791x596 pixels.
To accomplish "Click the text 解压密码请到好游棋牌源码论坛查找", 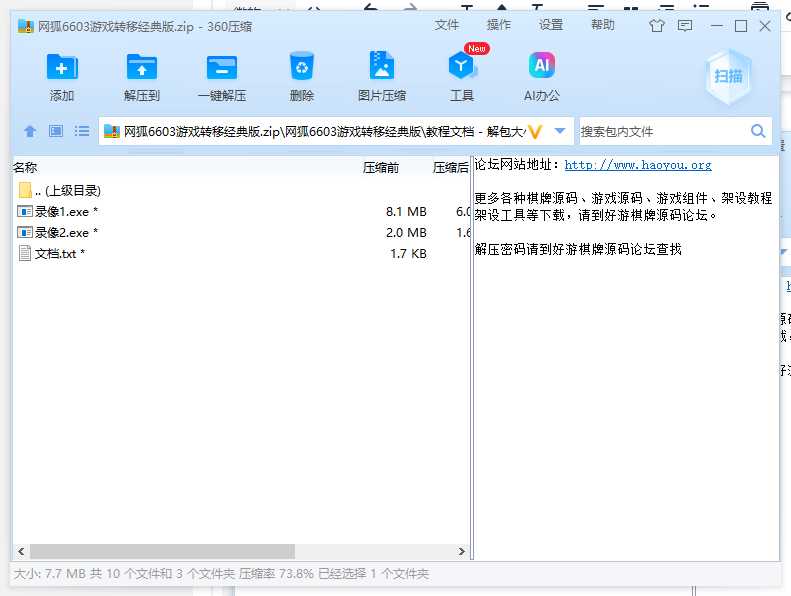I will (x=578, y=249).
